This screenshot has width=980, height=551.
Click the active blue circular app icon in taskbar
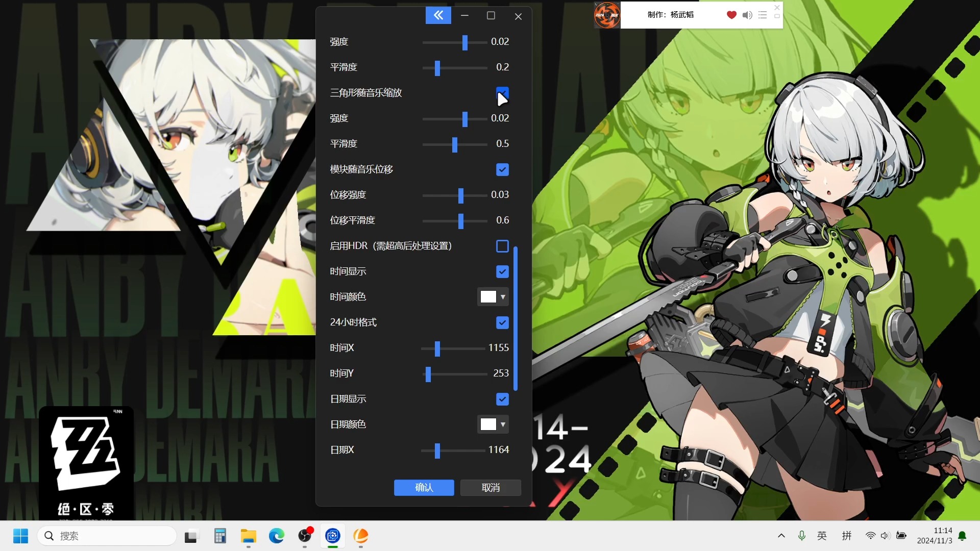tap(333, 536)
